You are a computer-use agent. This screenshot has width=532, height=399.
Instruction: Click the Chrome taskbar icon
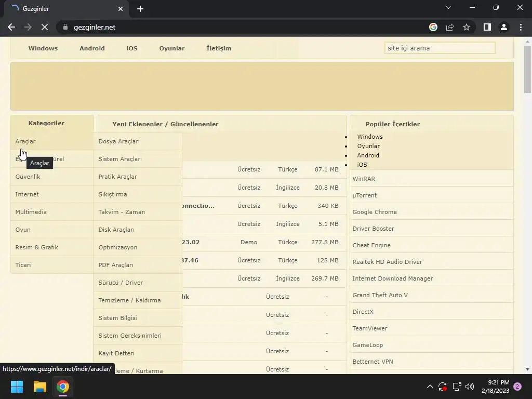tap(63, 387)
